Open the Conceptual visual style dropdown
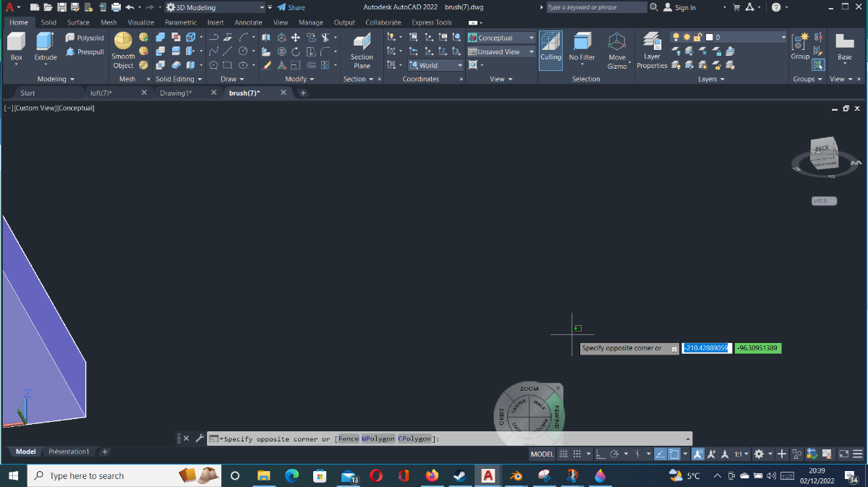868x487 pixels. [x=501, y=38]
